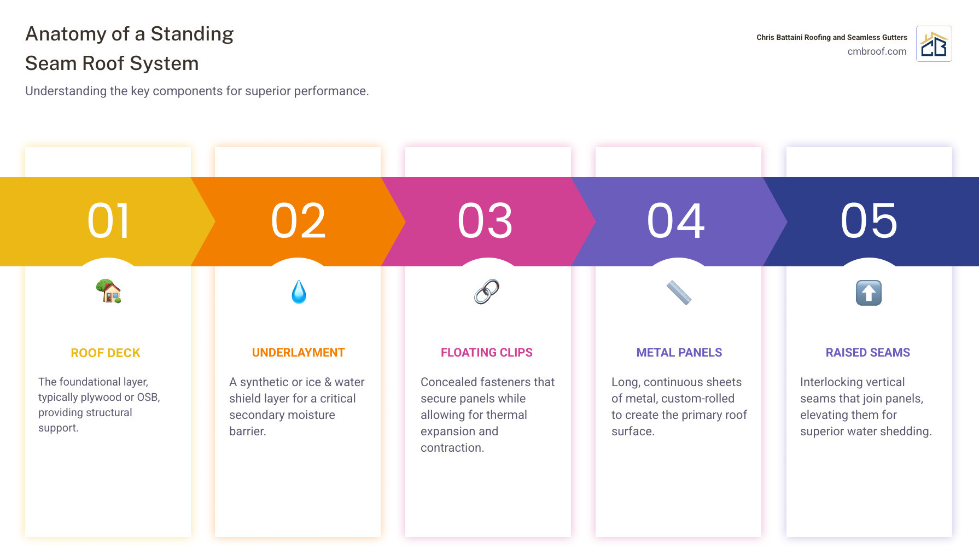Screen dimensions: 979x560
Task: Click the Chris Battaini Roofing company name
Action: tap(831, 37)
